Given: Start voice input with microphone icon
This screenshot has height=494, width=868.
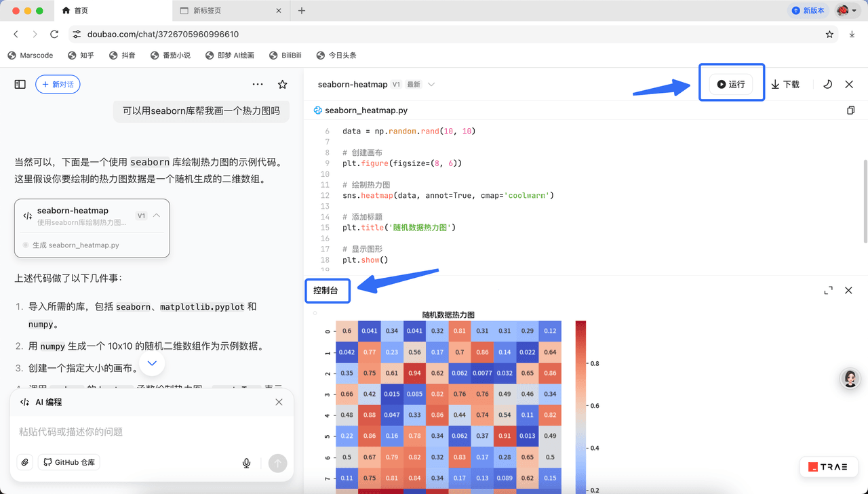Looking at the screenshot, I should [247, 464].
